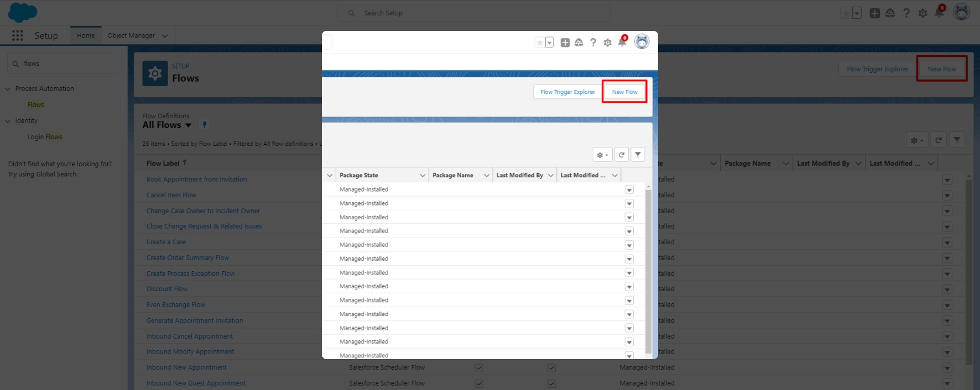Screen dimensions: 980x390
Task: Click the Quick Find box containing "flows"
Action: pyautogui.click(x=62, y=64)
